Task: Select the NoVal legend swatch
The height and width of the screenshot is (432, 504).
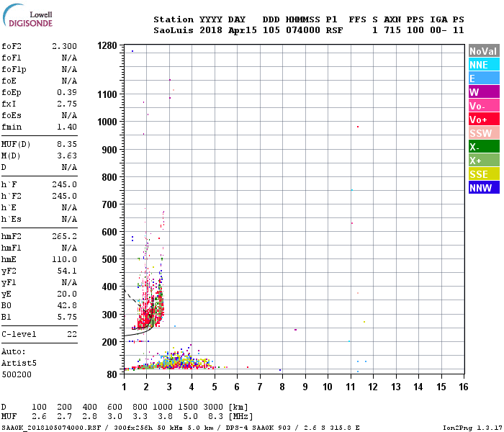Action: [484, 51]
